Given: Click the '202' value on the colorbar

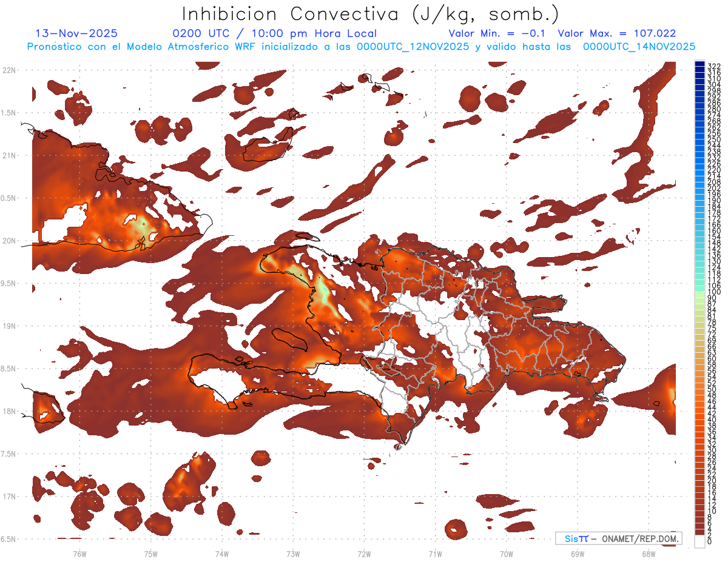Looking at the screenshot, I should (713, 188).
